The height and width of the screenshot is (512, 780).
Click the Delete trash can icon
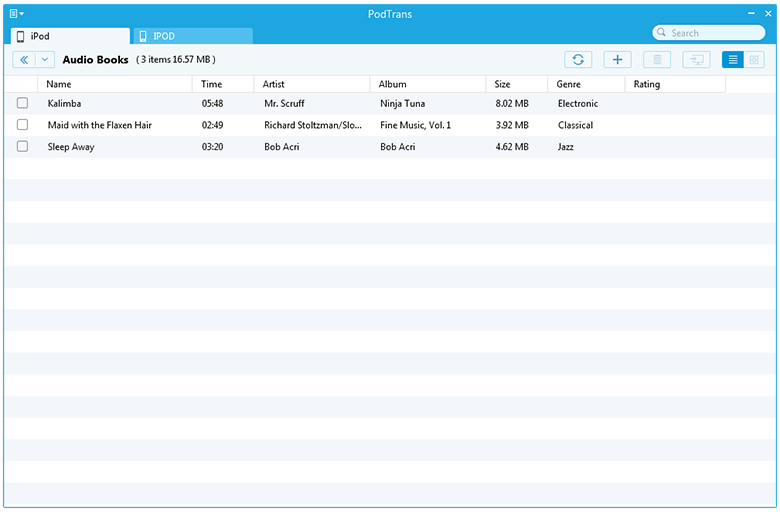click(657, 60)
